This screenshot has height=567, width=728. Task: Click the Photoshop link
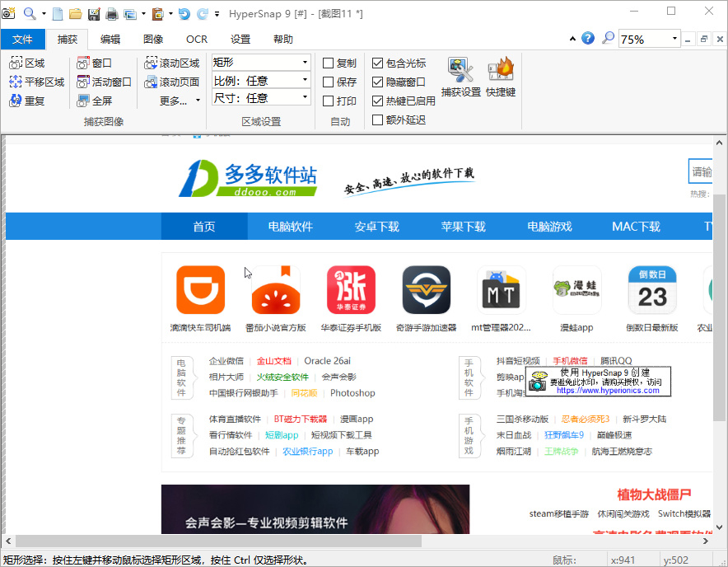pos(352,393)
